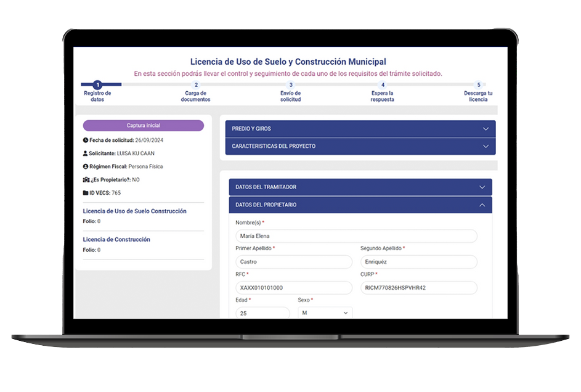Image resolution: width=581 pixels, height=392 pixels.
Task: Click the Captura inicial purple button
Action: click(143, 126)
